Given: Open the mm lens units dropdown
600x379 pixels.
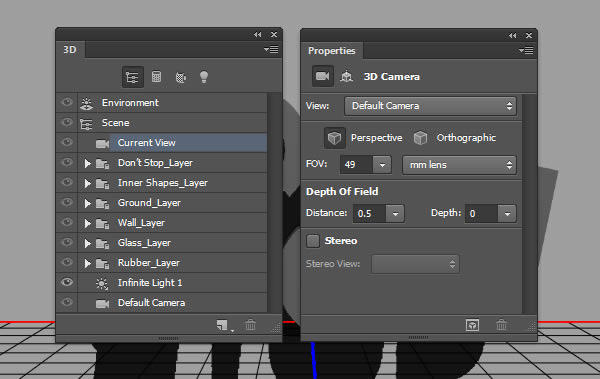Looking at the screenshot, I should pos(459,165).
